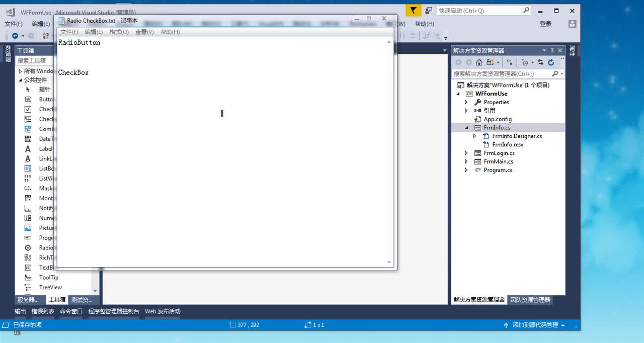Screen dimensions: 644x343
Task: Click the account avatar icon near 登录
Action: coord(572,24)
